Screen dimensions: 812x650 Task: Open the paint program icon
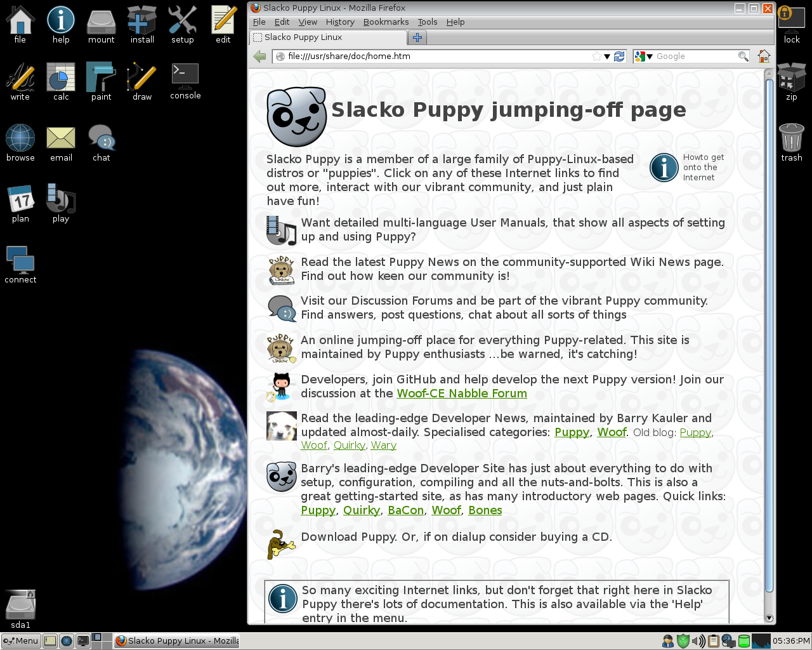point(101,77)
